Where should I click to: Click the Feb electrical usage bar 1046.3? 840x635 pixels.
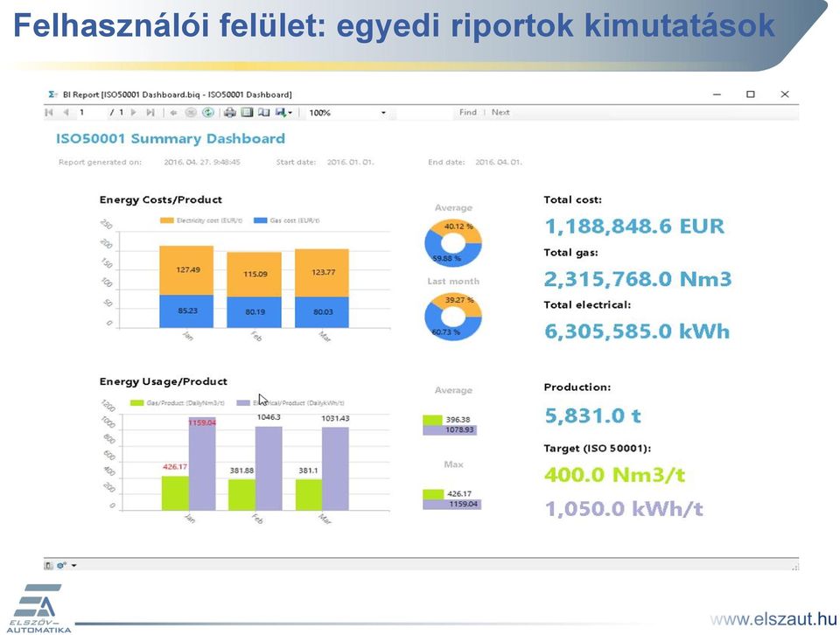pyautogui.click(x=269, y=469)
